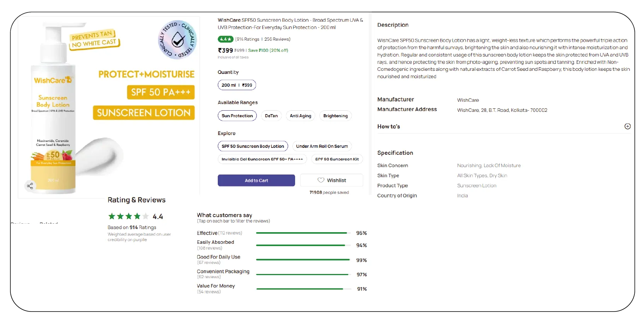This screenshot has height=320, width=644.
Task: Click the star rating row next to 4.4
Action: pos(128,216)
